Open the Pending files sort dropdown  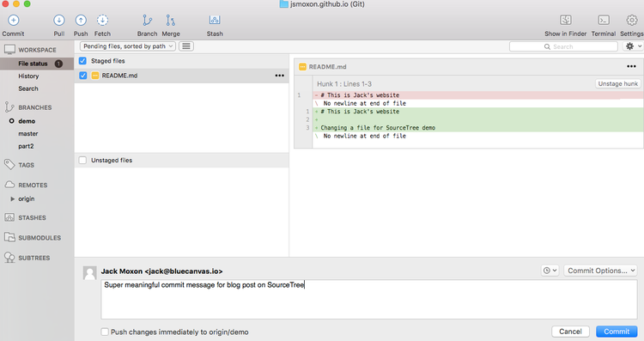[x=128, y=46]
